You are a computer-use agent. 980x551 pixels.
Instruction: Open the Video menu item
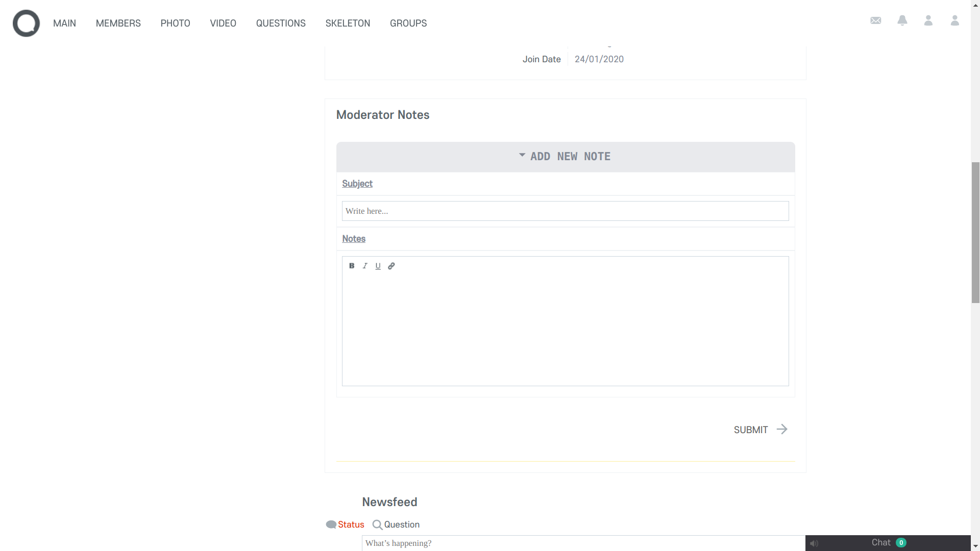[223, 23]
